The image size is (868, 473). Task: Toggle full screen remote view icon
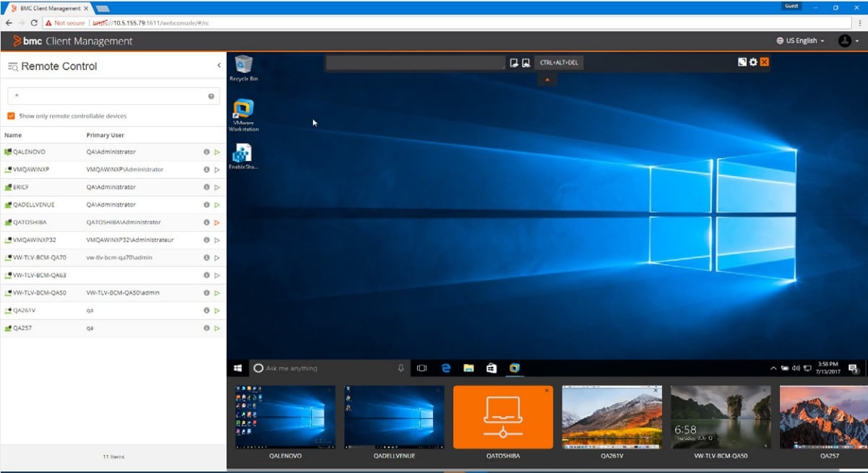tap(742, 62)
